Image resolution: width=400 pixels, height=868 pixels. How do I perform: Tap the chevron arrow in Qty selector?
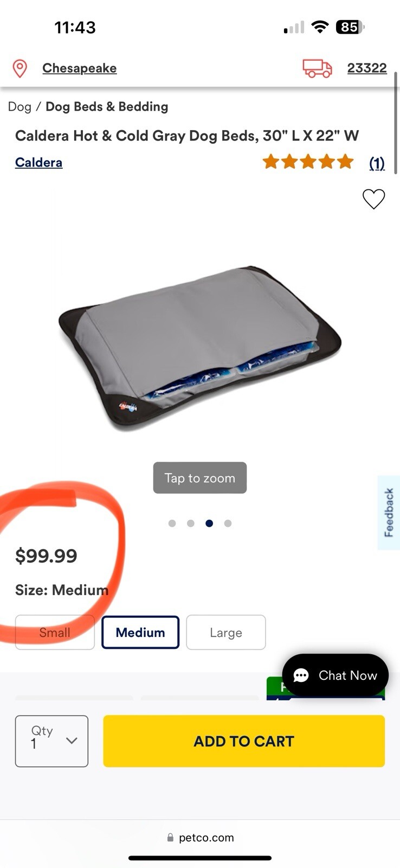point(72,741)
